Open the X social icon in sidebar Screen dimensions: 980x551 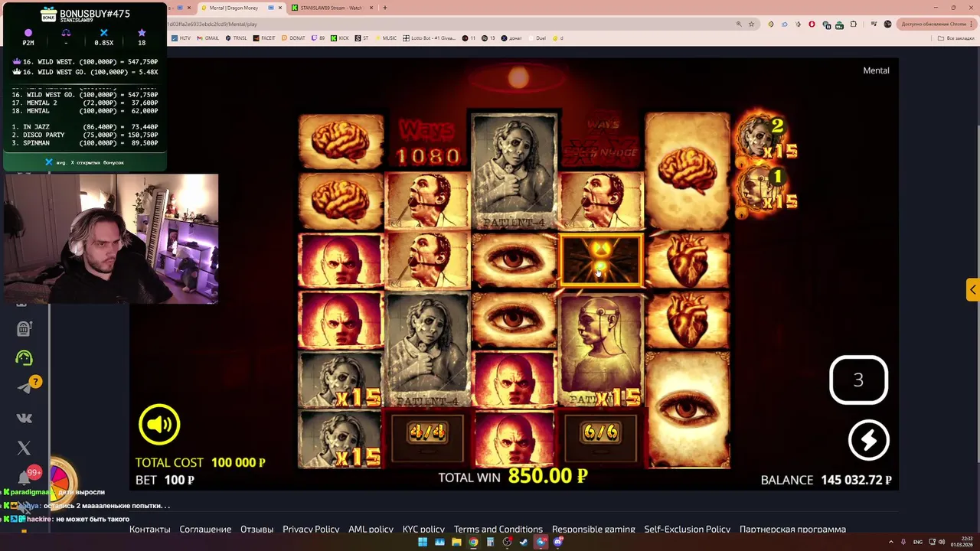[24, 448]
